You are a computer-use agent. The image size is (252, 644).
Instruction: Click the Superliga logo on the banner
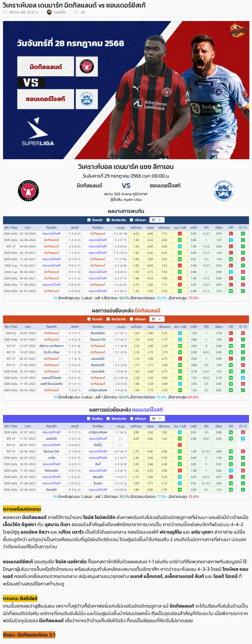(x=38, y=132)
